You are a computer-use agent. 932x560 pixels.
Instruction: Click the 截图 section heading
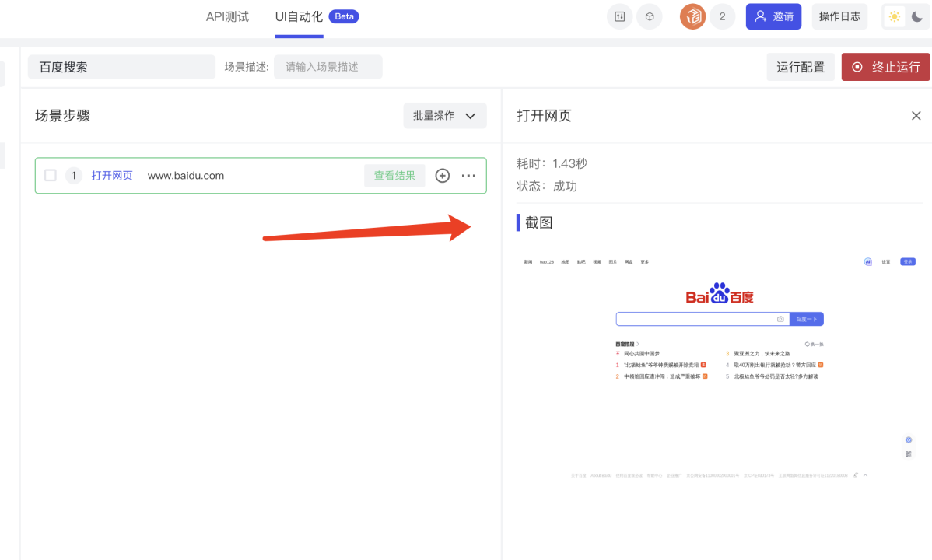click(538, 223)
